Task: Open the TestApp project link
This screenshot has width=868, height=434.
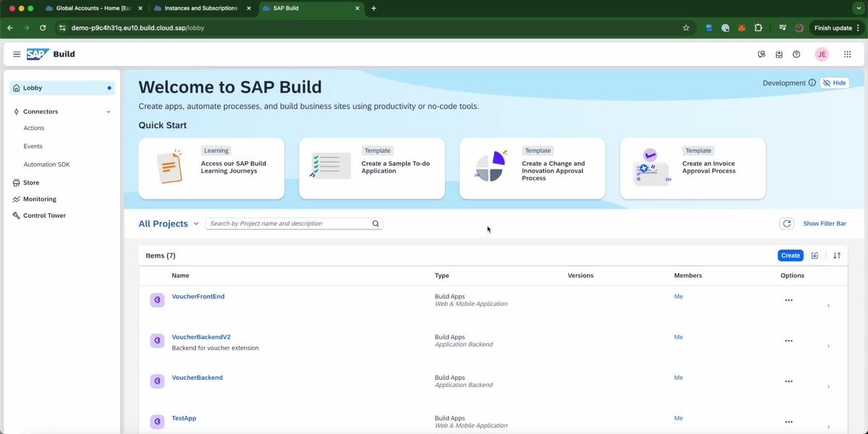Action: pos(184,418)
